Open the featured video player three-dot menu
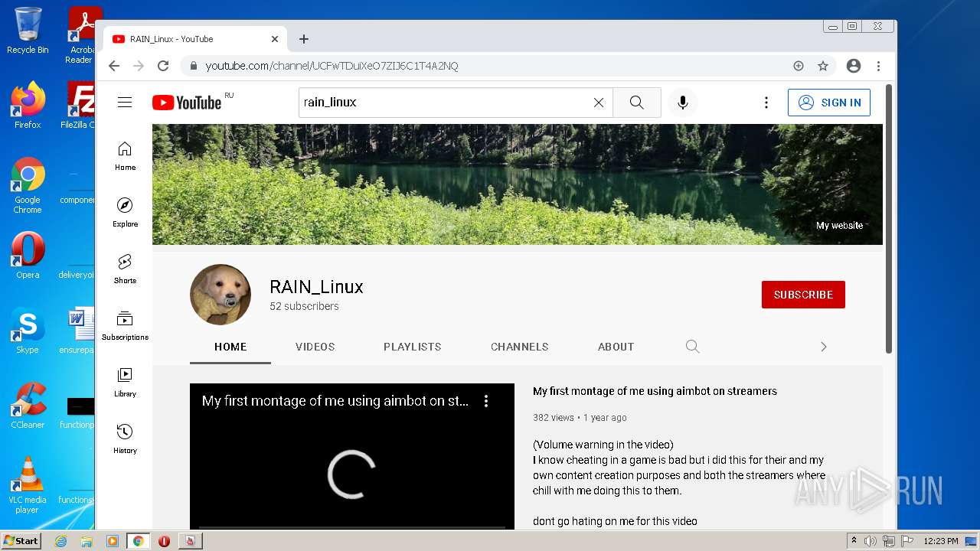This screenshot has height=551, width=980. point(486,401)
